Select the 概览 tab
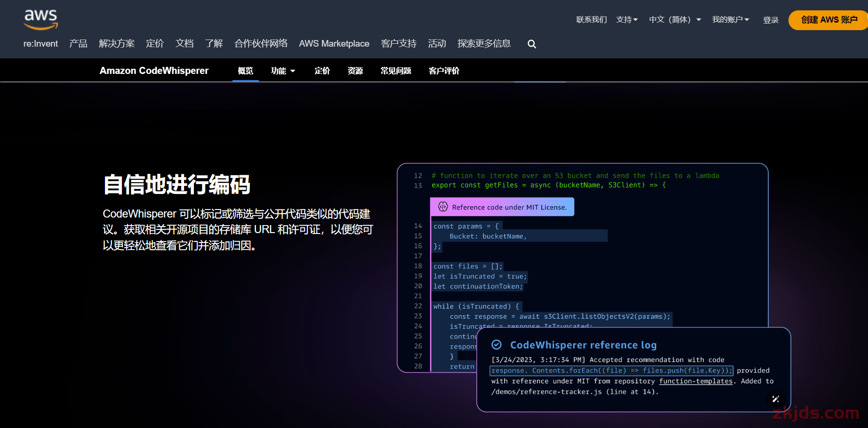 tap(246, 71)
